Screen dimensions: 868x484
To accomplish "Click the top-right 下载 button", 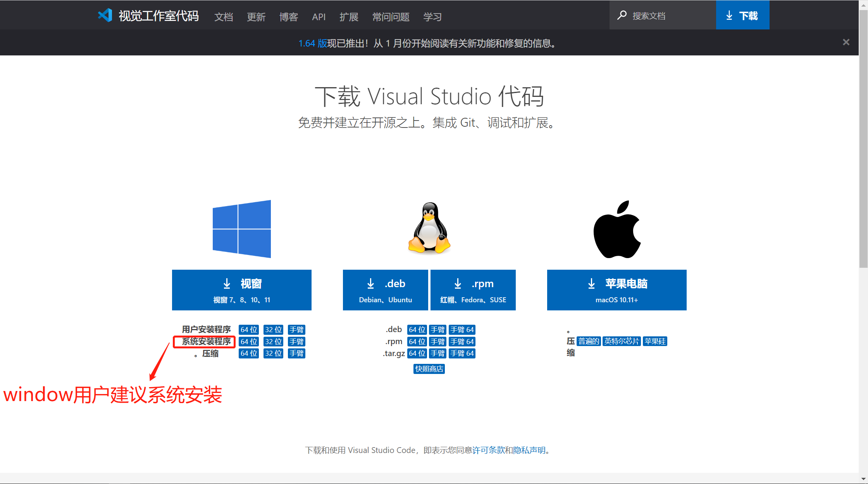I will 742,16.
